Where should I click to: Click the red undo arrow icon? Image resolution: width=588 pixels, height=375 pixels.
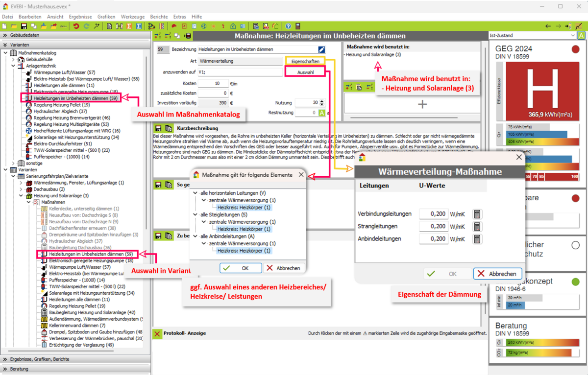(x=76, y=26)
